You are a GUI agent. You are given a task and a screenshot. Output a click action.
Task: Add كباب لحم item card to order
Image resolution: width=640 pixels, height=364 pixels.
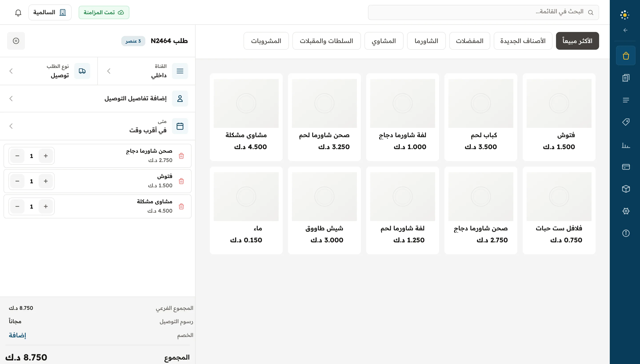coord(481,117)
